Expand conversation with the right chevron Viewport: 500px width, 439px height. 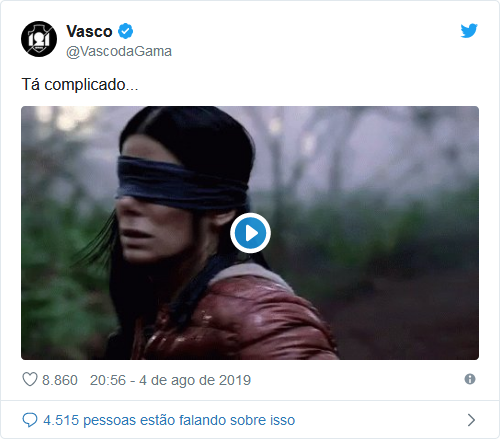pos(471,420)
